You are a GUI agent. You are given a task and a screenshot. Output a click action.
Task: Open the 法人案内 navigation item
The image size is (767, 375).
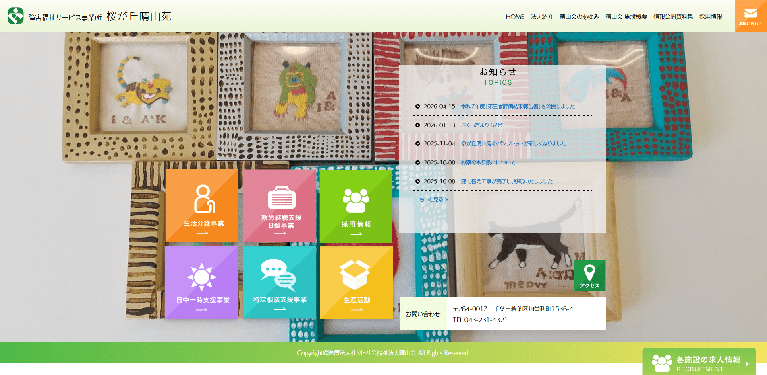pos(541,17)
